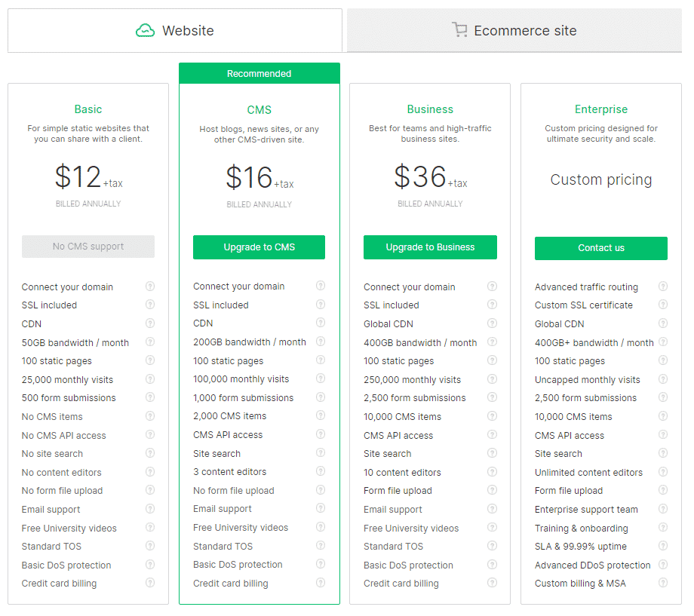
Task: Open help icon for Global CDN in Business
Action: pyautogui.click(x=492, y=323)
